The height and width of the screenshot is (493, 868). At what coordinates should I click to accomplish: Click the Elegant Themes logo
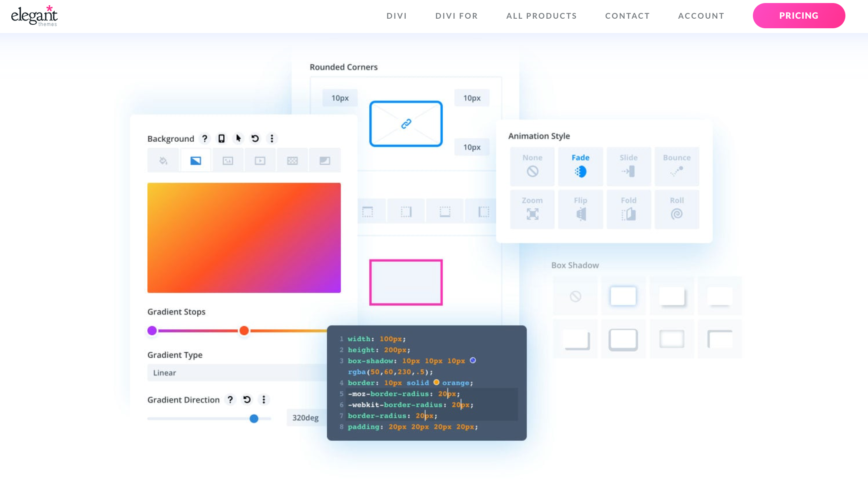pyautogui.click(x=34, y=16)
